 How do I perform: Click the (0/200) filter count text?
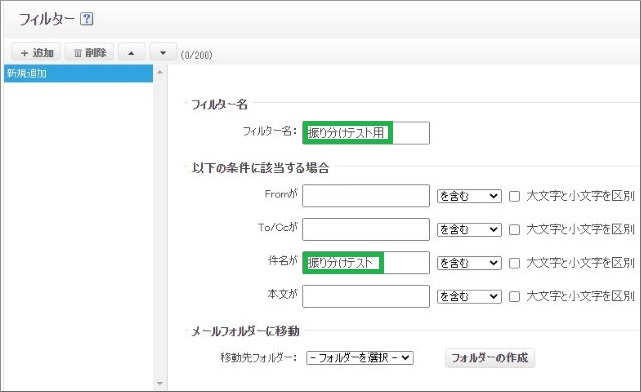tap(197, 55)
